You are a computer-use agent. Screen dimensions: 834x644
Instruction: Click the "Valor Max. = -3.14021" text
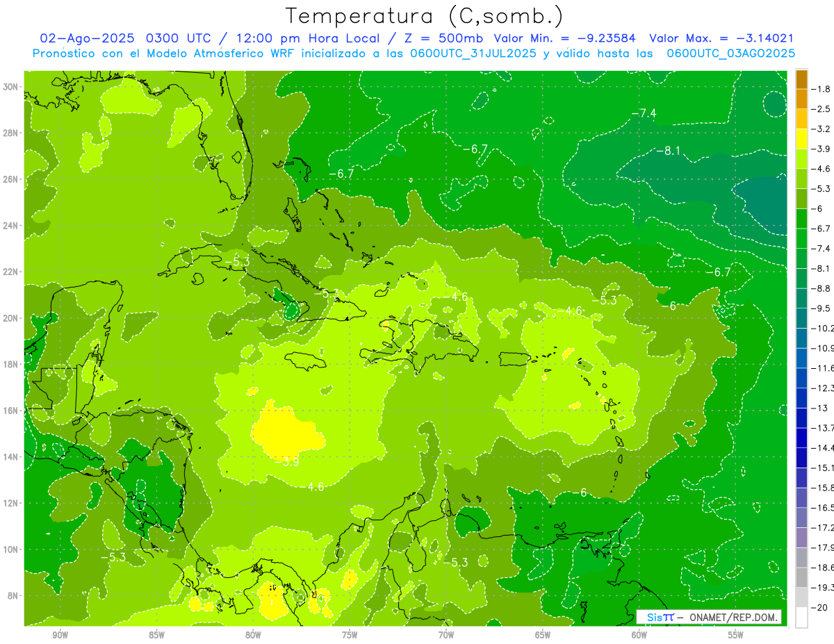click(x=721, y=38)
